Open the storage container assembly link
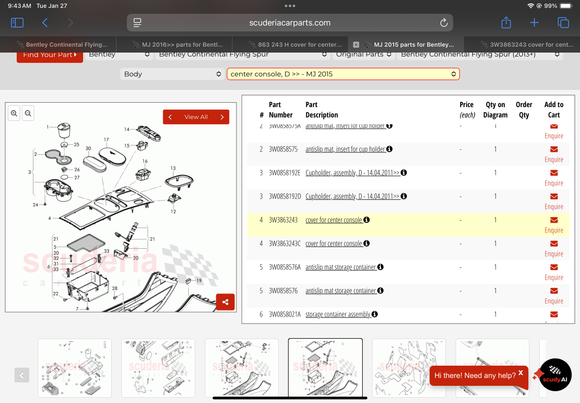Image resolution: width=580 pixels, height=403 pixels. tap(338, 315)
